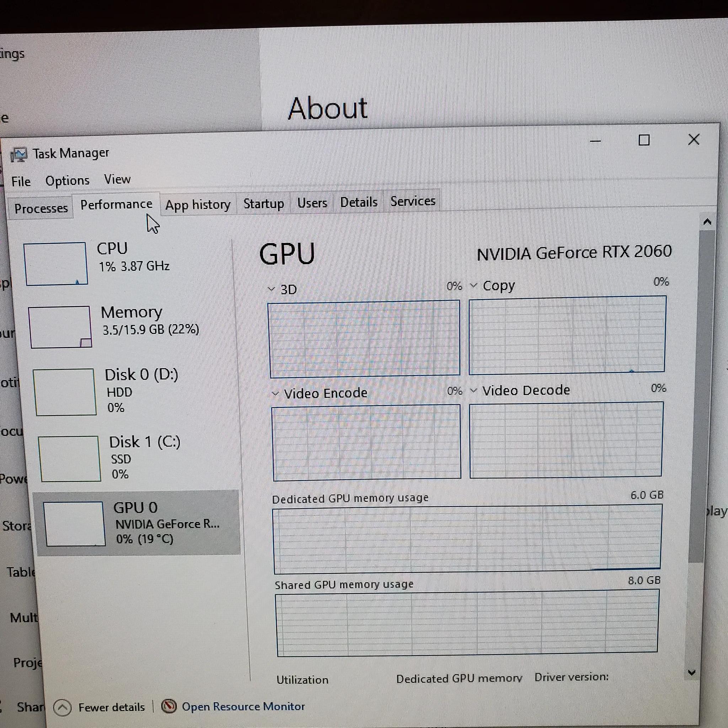Click the Fewer details arrow icon
This screenshot has height=728, width=728.
point(62,707)
